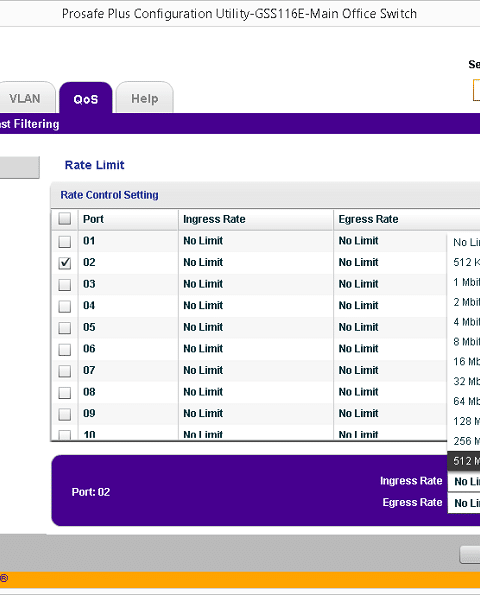Toggle the select-all ports header checkbox
This screenshot has height=595, width=480.
pyautogui.click(x=65, y=219)
